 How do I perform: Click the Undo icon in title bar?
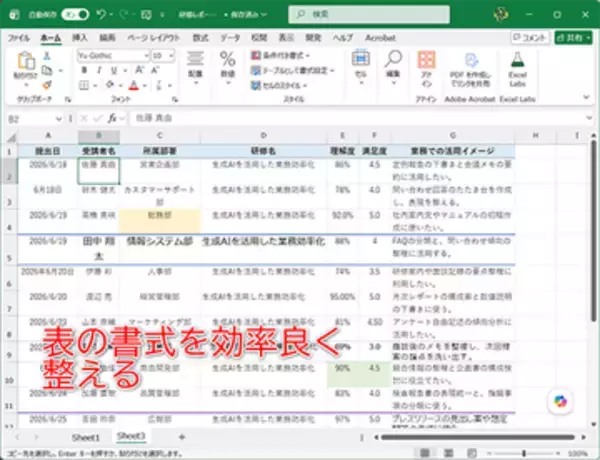tap(101, 15)
